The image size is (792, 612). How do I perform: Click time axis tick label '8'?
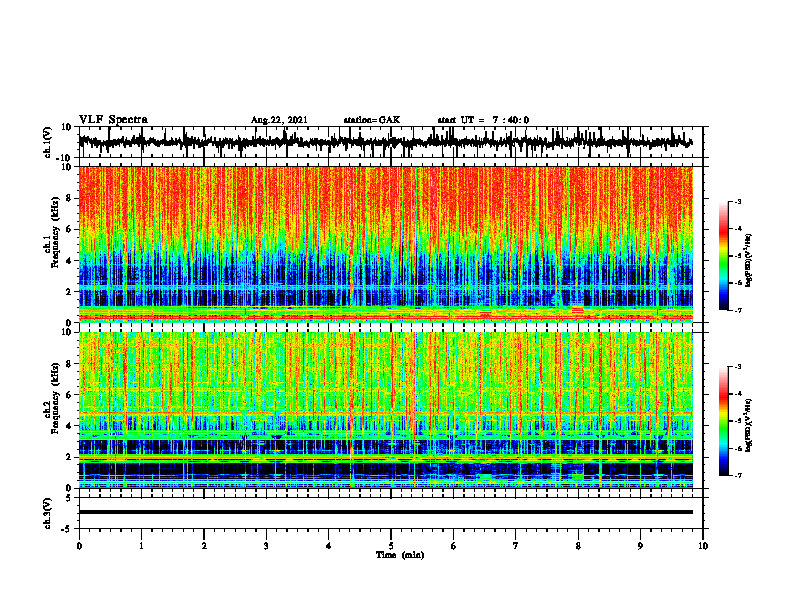(578, 546)
